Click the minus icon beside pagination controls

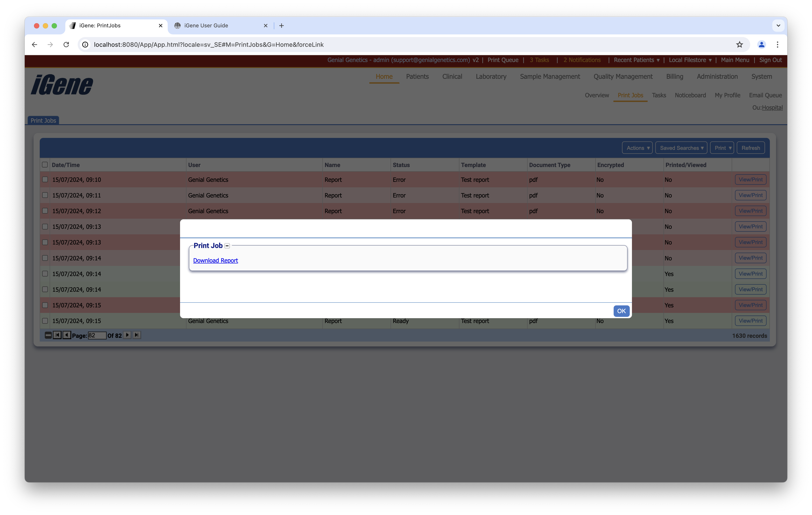(48, 335)
